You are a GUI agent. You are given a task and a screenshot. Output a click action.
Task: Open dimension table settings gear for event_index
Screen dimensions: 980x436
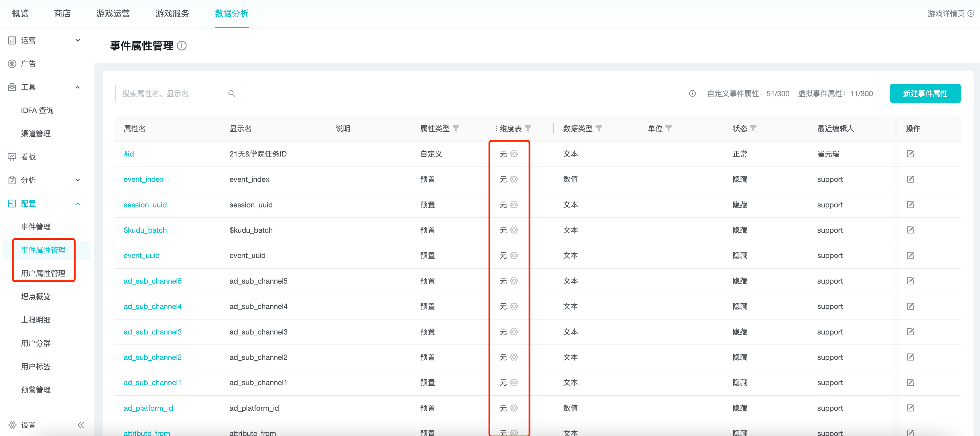[514, 179]
